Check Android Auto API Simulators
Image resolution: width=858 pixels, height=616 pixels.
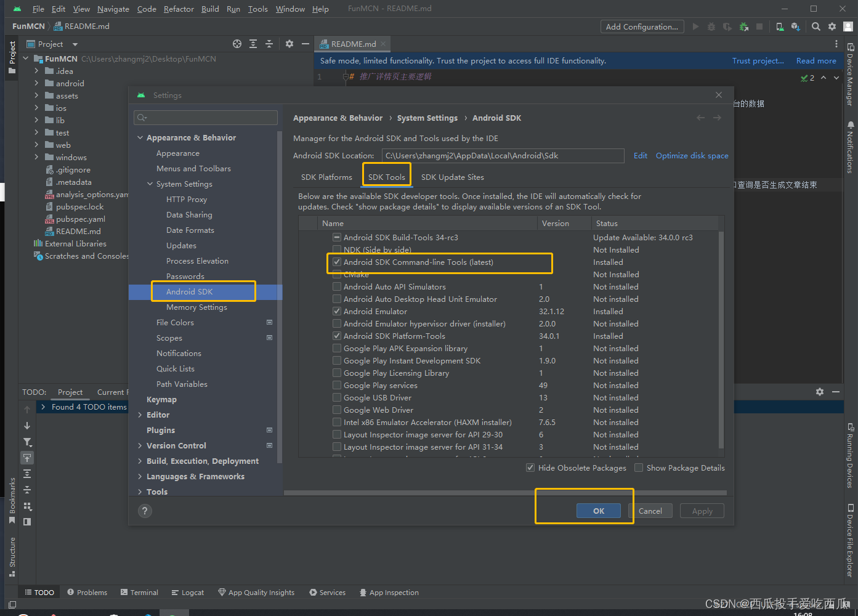coord(337,286)
